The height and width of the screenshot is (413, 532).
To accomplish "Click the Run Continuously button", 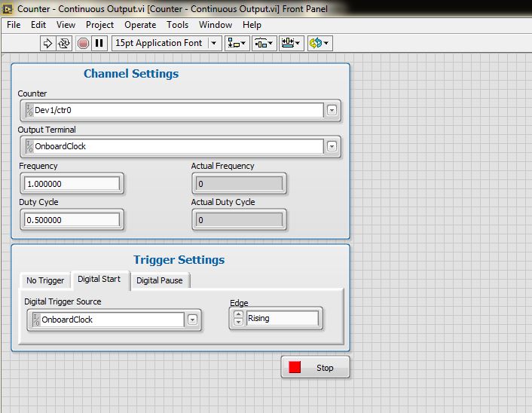I will point(65,43).
